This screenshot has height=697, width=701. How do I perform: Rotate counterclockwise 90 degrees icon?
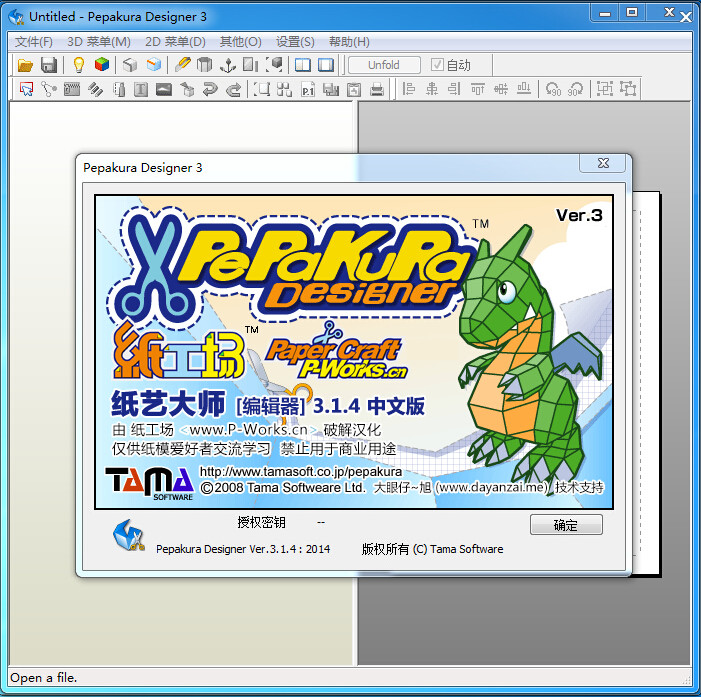[x=553, y=89]
